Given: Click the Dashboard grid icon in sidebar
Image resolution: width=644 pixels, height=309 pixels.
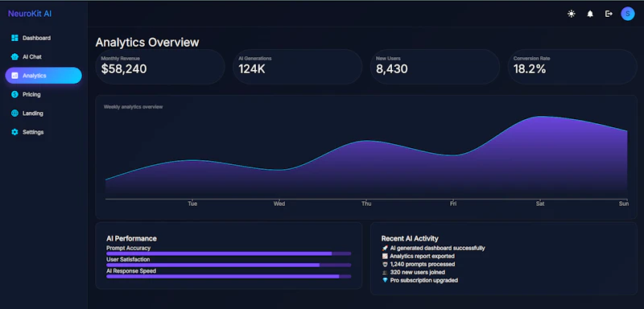Looking at the screenshot, I should (x=14, y=38).
